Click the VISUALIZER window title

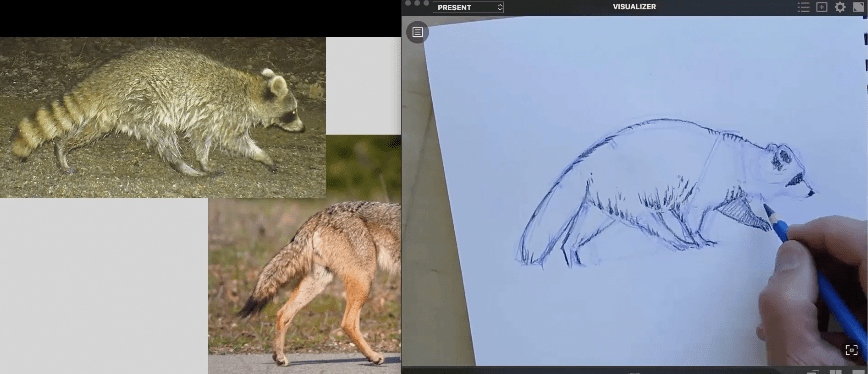click(x=634, y=7)
